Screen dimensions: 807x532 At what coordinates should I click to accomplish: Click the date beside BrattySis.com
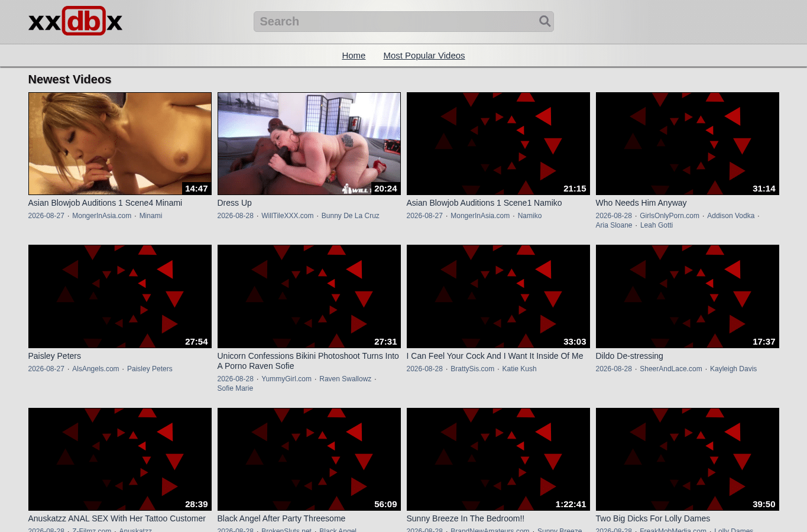click(x=424, y=369)
